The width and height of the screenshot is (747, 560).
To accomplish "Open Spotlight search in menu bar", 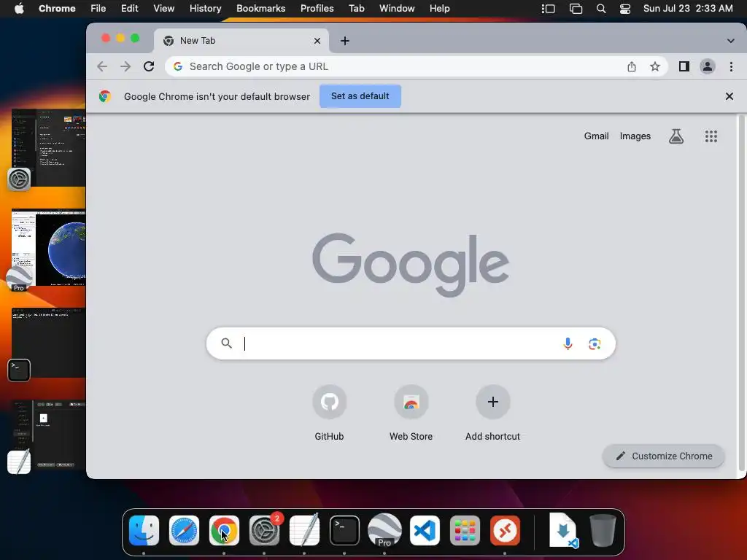I will (601, 9).
